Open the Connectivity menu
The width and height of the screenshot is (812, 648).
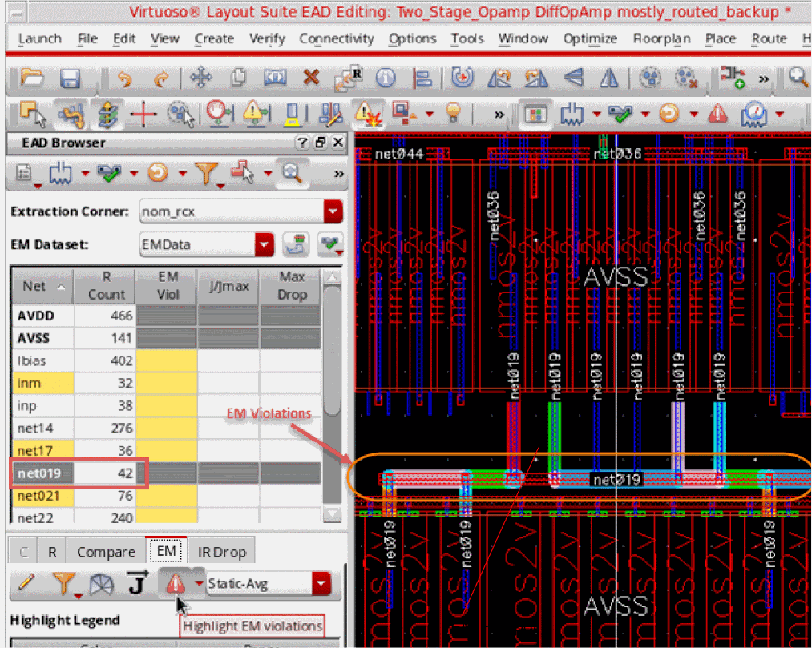point(336,38)
